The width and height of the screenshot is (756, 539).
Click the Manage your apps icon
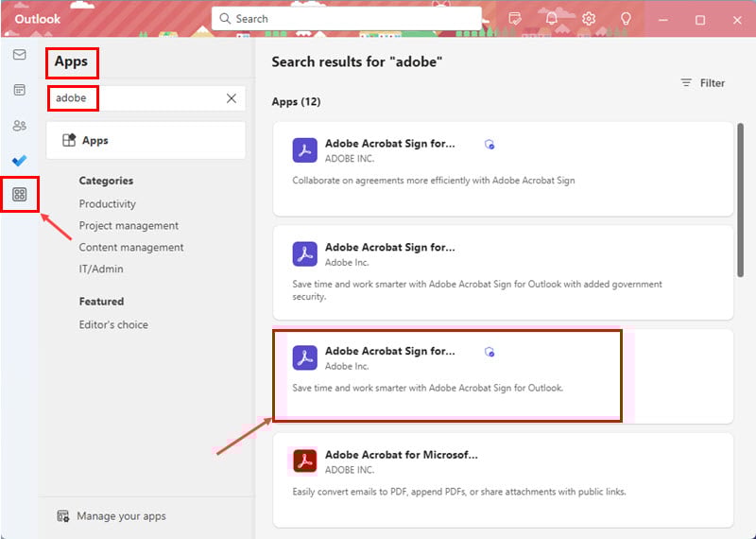(63, 516)
